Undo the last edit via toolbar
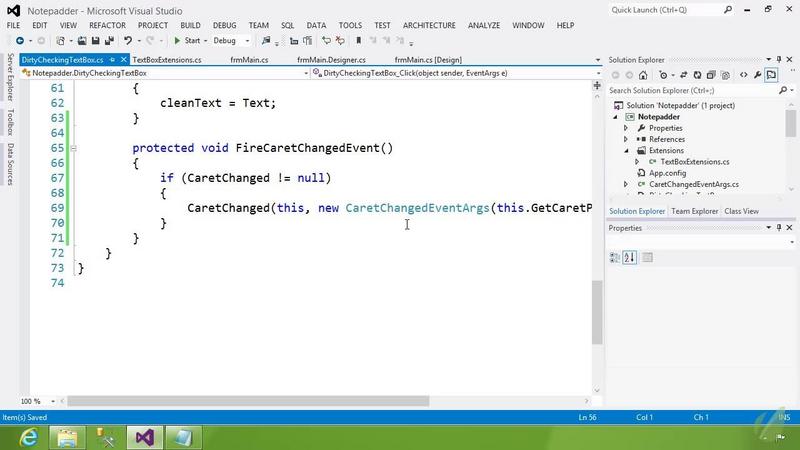Viewport: 800px width, 450px height. point(128,40)
